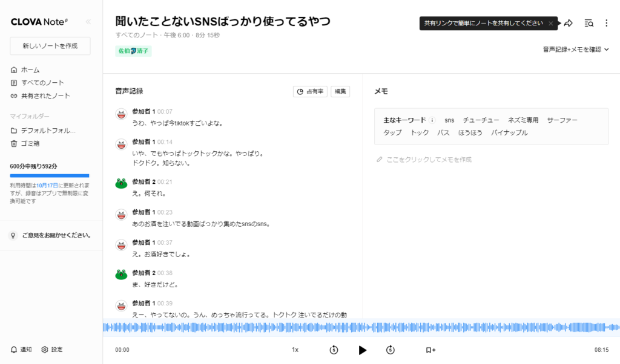
Task: Click the 編集 button
Action: [341, 91]
